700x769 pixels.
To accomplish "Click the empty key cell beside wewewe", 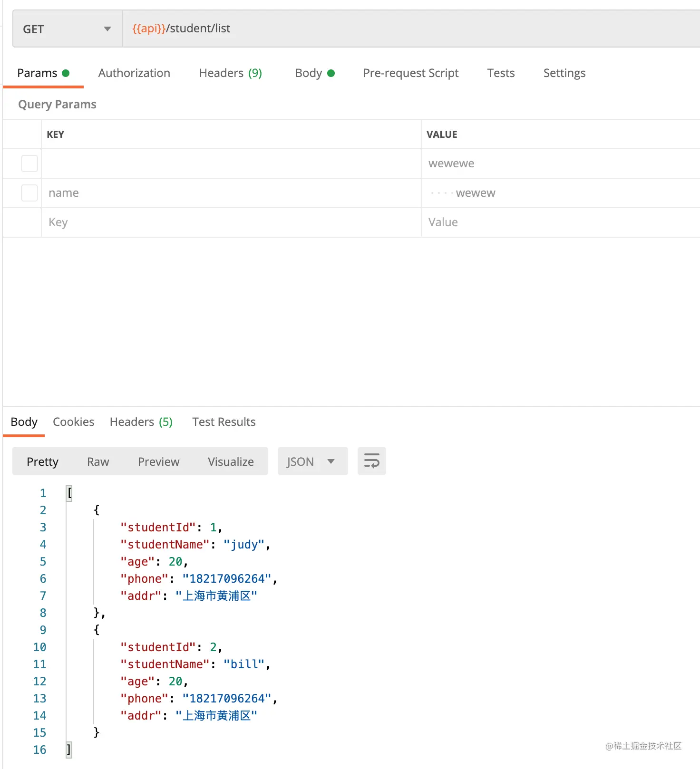I will pyautogui.click(x=232, y=163).
